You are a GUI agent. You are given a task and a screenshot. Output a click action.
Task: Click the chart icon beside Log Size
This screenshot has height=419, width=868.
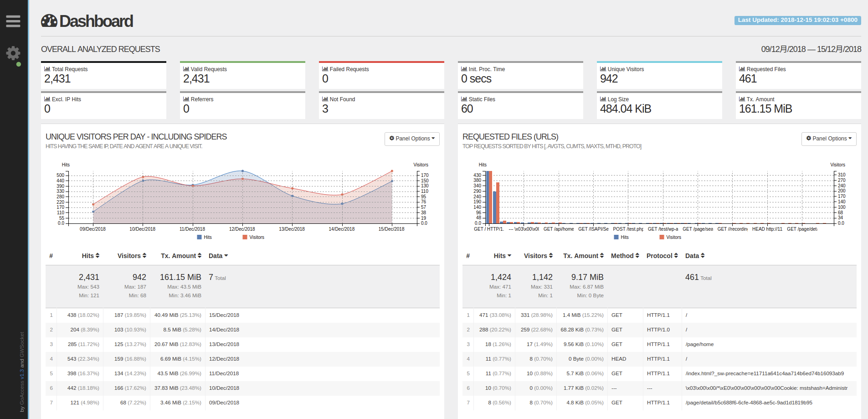602,98
